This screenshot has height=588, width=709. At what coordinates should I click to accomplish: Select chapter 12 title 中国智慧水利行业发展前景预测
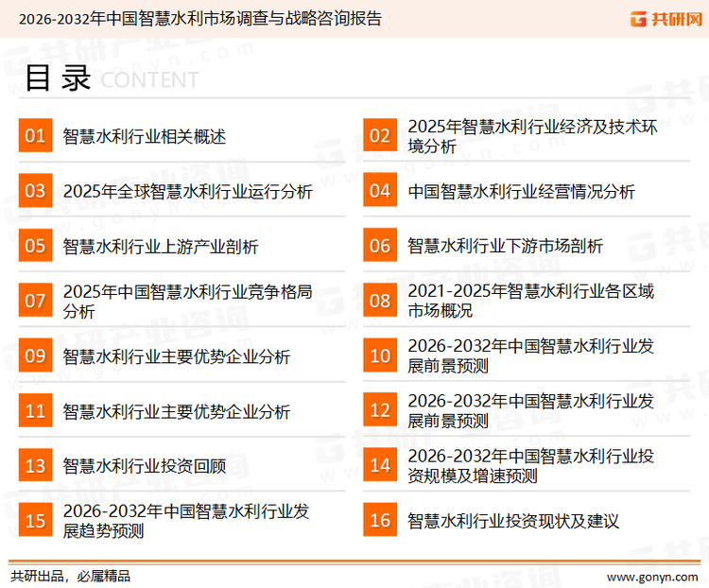click(531, 410)
